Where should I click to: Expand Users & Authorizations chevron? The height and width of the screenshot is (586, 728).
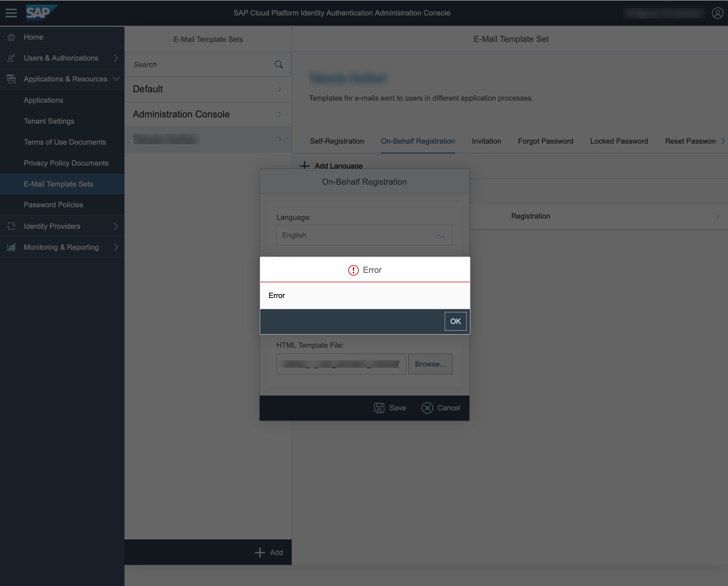(x=116, y=58)
